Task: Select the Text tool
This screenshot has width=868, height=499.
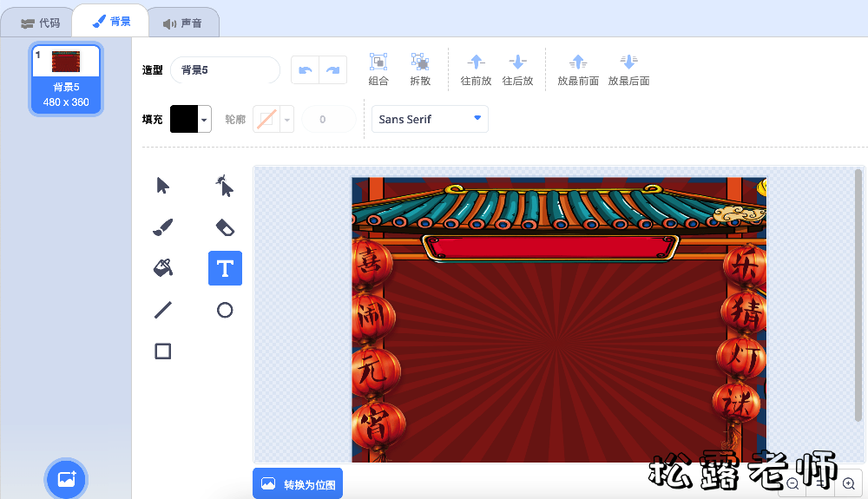Action: coord(225,268)
